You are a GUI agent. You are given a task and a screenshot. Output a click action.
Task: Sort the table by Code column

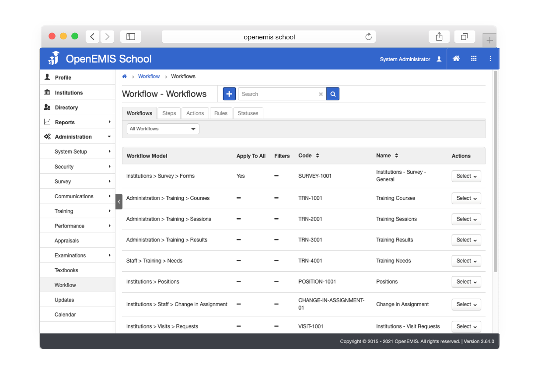coord(318,156)
